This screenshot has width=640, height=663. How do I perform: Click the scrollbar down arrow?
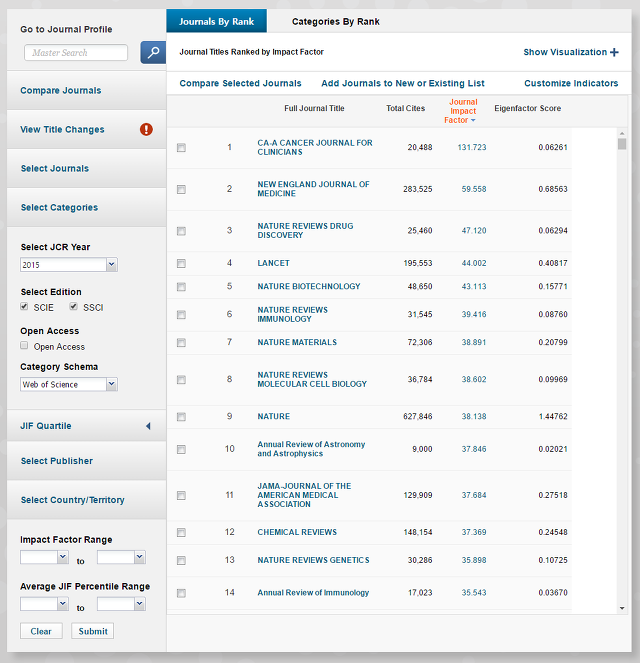[622, 608]
